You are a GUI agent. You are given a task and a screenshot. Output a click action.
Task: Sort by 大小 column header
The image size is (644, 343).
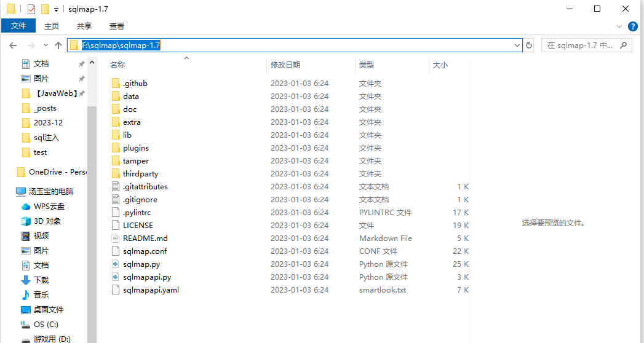[440, 65]
